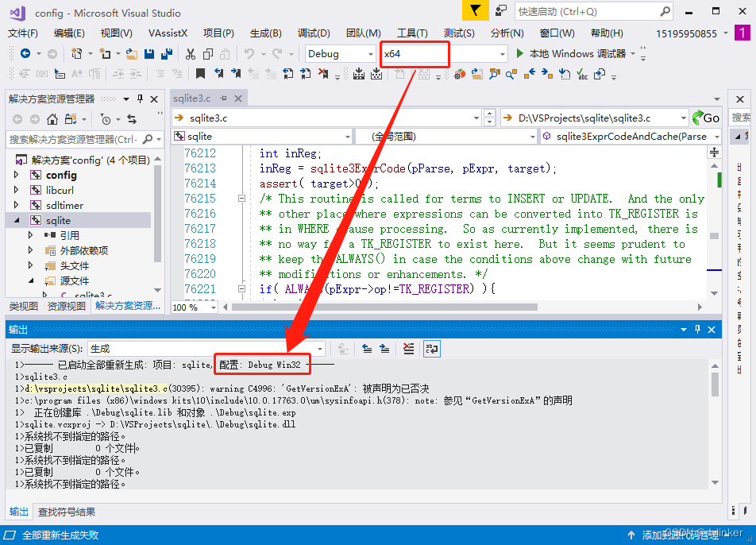This screenshot has height=545, width=756.
Task: Open the 调试(D) menu
Action: click(x=314, y=33)
